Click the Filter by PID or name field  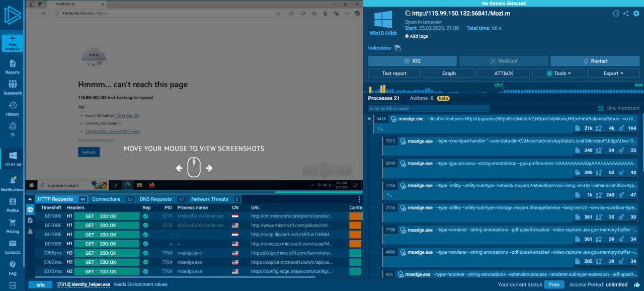[428, 108]
